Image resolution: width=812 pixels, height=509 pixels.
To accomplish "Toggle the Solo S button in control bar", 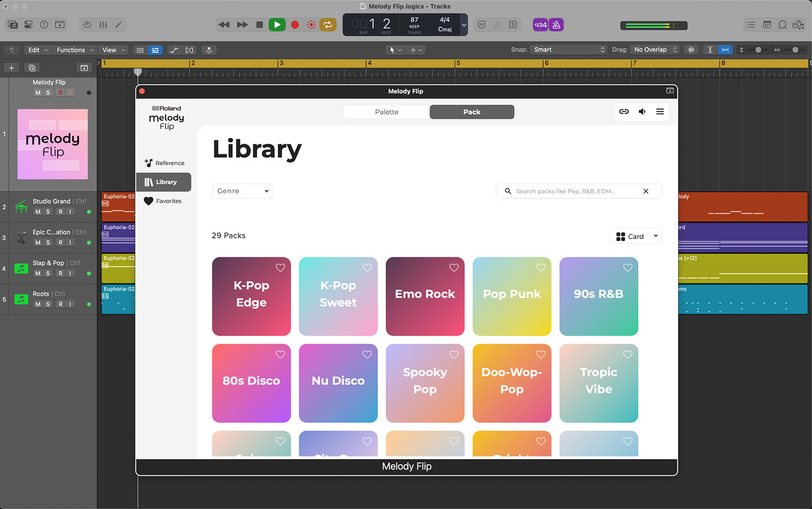I will [x=513, y=25].
